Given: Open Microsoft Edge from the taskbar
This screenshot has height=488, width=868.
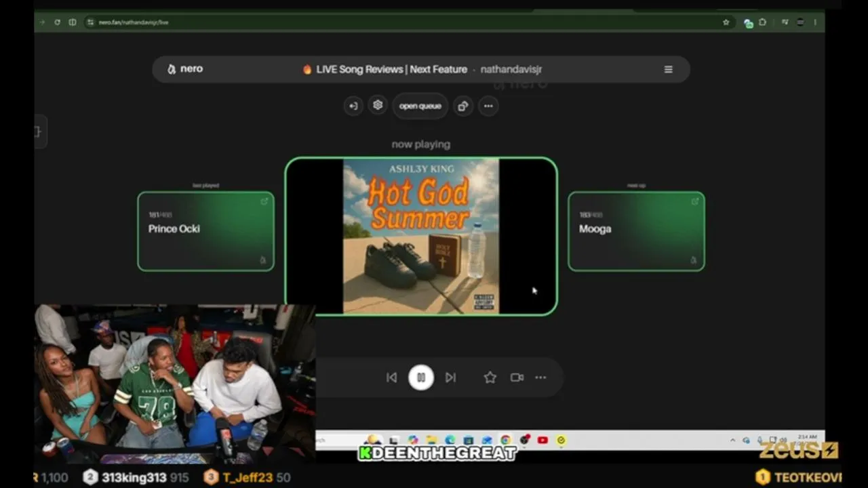Looking at the screenshot, I should [450, 441].
